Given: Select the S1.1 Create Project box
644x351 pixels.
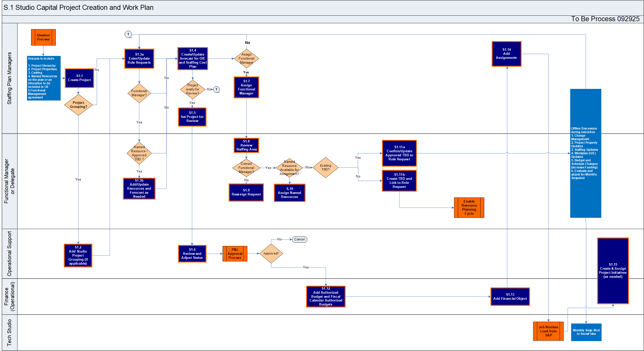Looking at the screenshot, I should tap(79, 78).
